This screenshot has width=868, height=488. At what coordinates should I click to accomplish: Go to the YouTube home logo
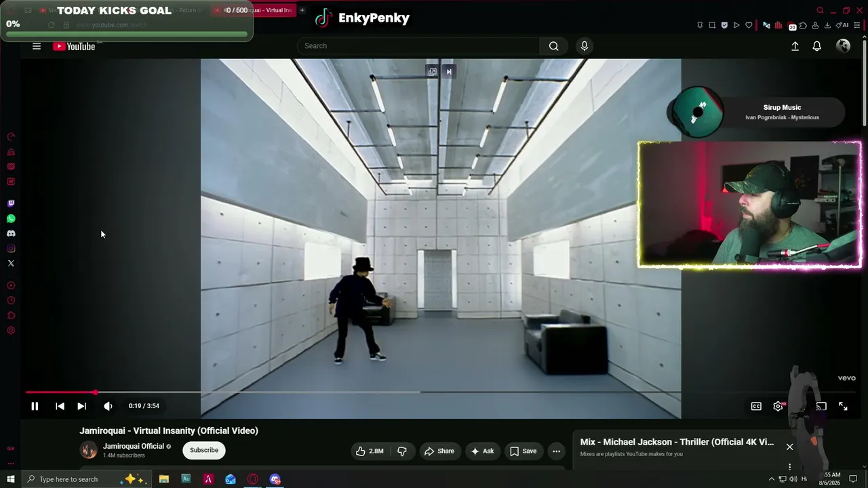point(75,46)
